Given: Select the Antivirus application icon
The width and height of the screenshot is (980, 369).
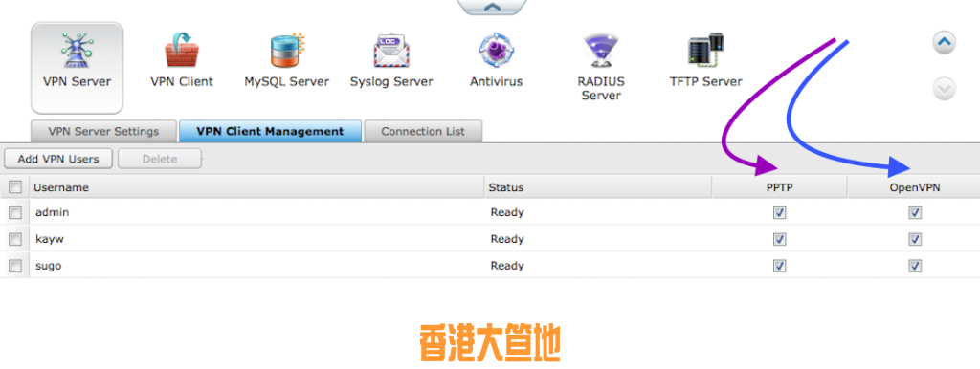Looking at the screenshot, I should click(x=497, y=60).
